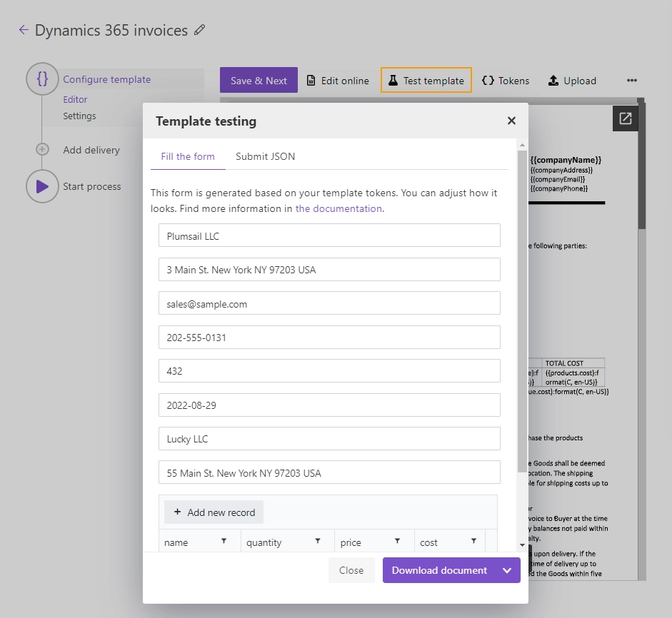The width and height of the screenshot is (672, 618).
Task: Select Configure template step label
Action: pyautogui.click(x=106, y=79)
